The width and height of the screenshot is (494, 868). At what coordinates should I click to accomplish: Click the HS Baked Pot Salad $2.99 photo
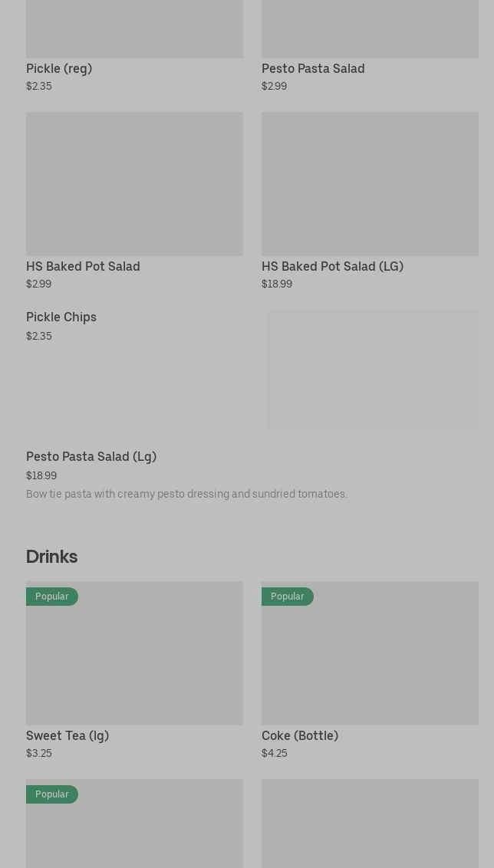tap(134, 184)
